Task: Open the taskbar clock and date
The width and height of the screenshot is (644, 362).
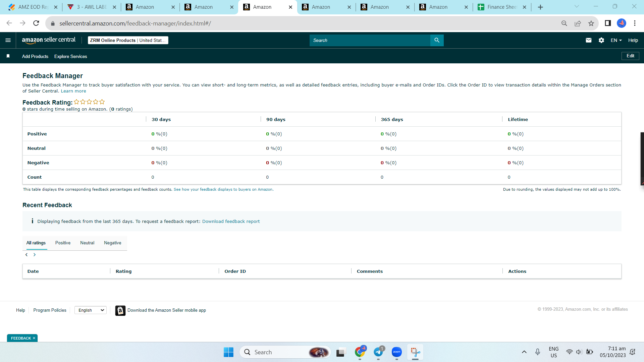Action: pyautogui.click(x=613, y=352)
